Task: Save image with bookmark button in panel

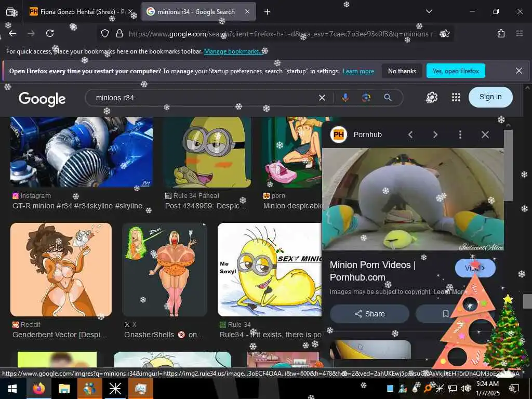Action: pos(445,314)
